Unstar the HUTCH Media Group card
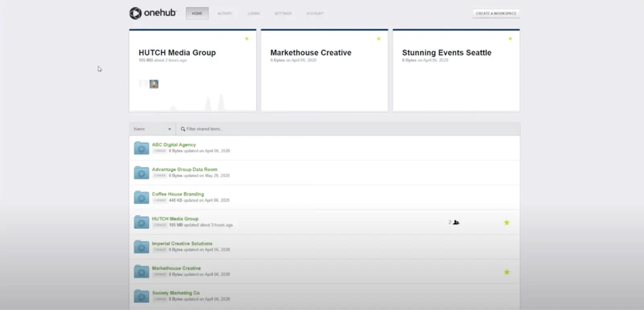The image size is (644, 310). [247, 39]
